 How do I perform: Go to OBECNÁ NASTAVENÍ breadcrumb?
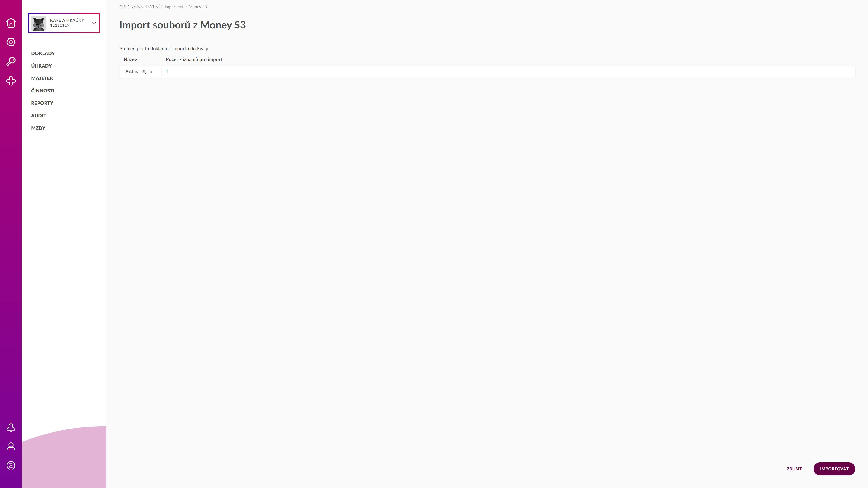[139, 7]
